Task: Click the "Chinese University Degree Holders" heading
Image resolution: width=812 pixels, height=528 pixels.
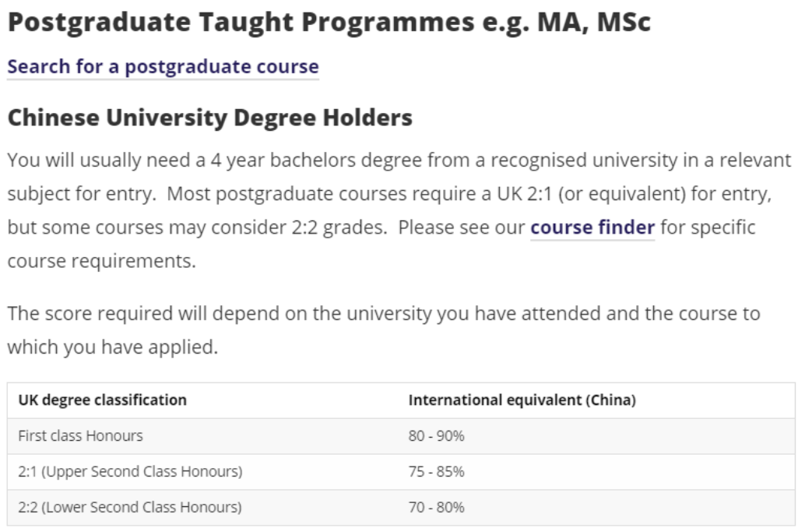Action: (209, 118)
